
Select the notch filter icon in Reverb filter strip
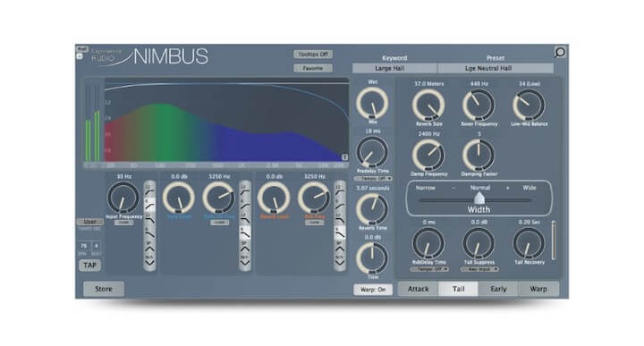(x=340, y=261)
